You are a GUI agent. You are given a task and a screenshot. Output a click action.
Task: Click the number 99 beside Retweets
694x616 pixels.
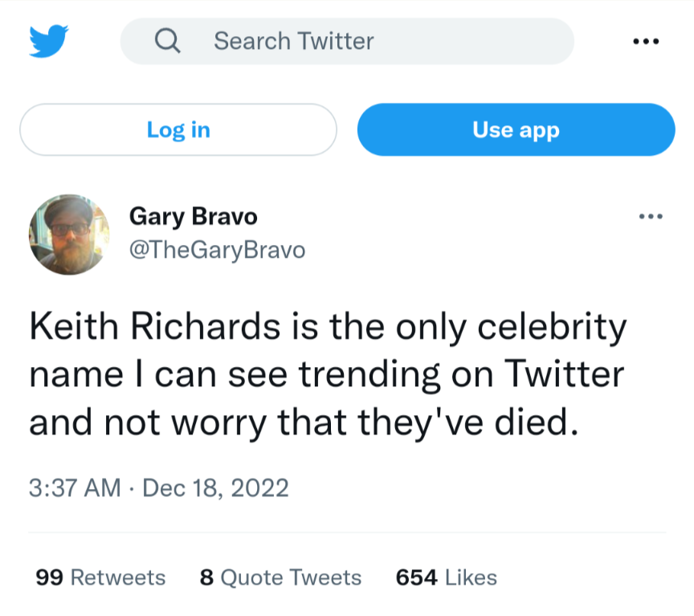(50, 577)
